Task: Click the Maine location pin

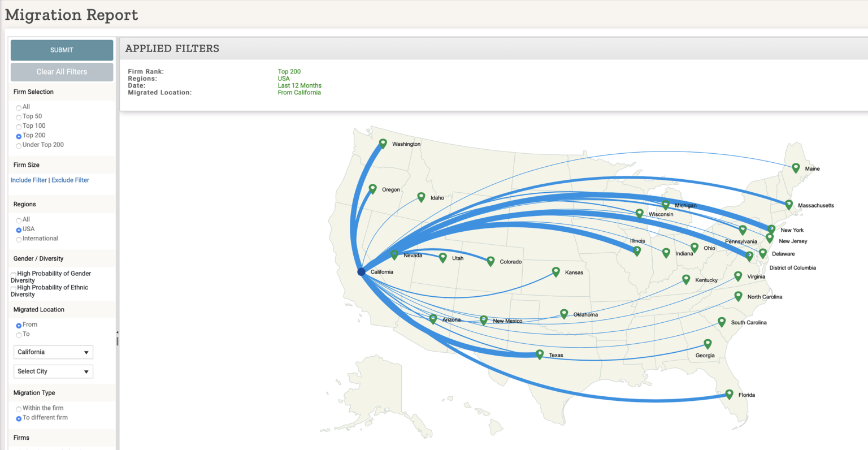Action: pos(796,167)
